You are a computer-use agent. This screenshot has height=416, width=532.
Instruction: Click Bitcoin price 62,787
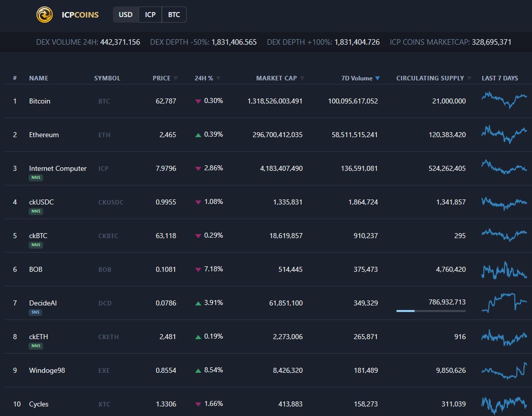click(x=166, y=101)
